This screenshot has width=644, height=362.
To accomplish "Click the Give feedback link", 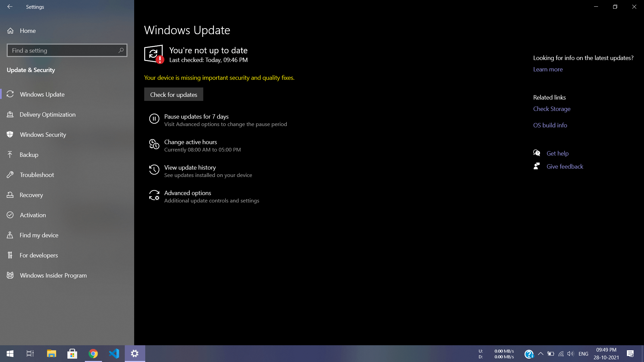I will click(x=565, y=167).
